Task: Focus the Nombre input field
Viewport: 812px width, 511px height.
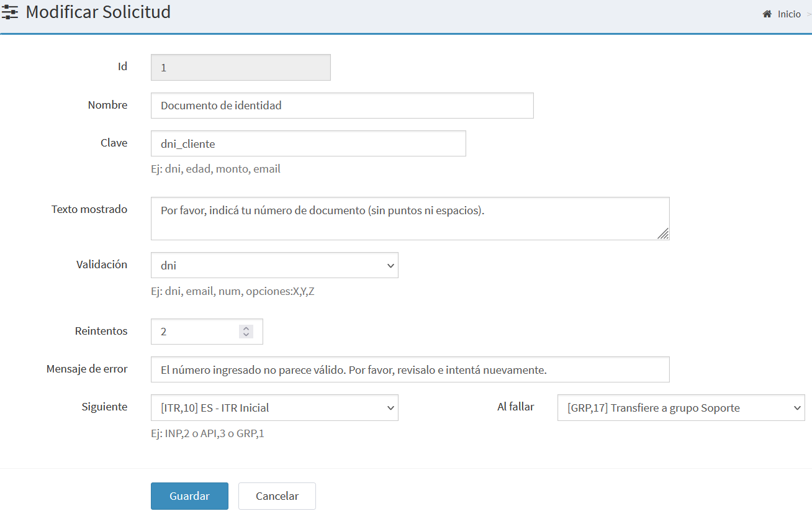Action: [x=342, y=106]
